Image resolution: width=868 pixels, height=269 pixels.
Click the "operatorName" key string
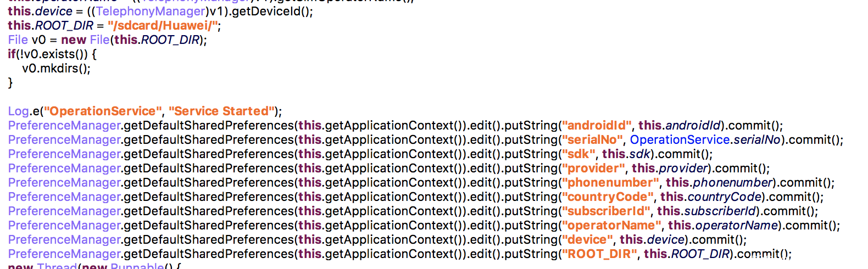[611, 226]
